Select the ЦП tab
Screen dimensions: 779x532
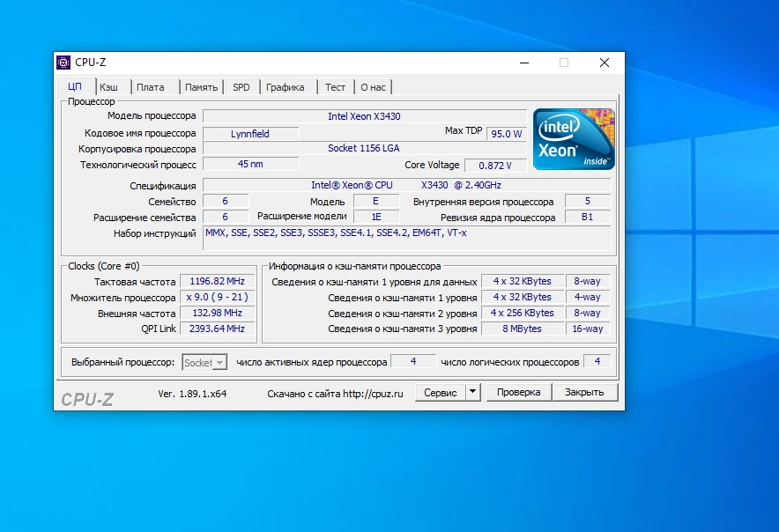[x=75, y=86]
